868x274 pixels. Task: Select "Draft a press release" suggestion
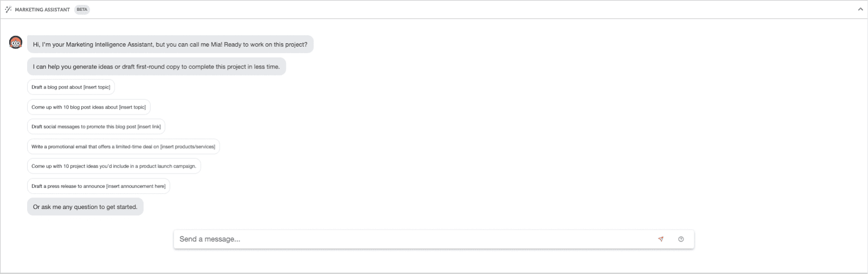[x=98, y=187]
